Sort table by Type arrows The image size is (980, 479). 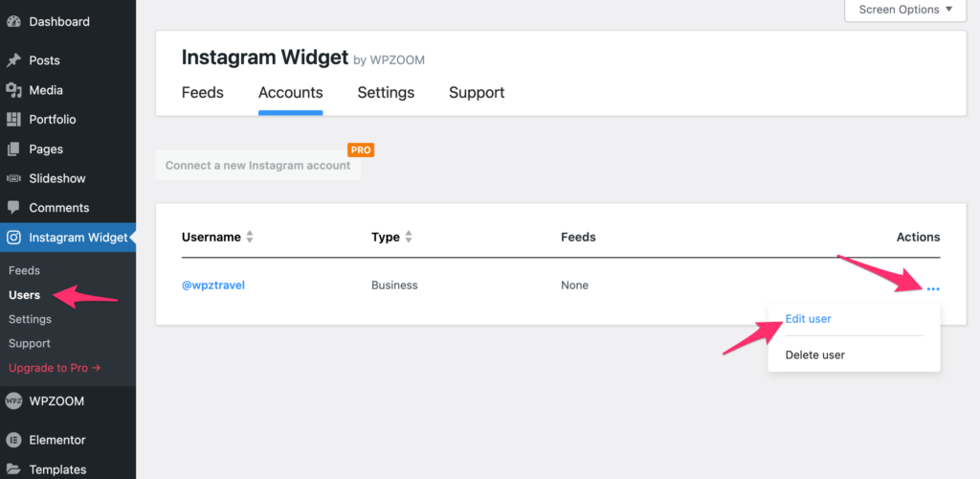pos(409,237)
